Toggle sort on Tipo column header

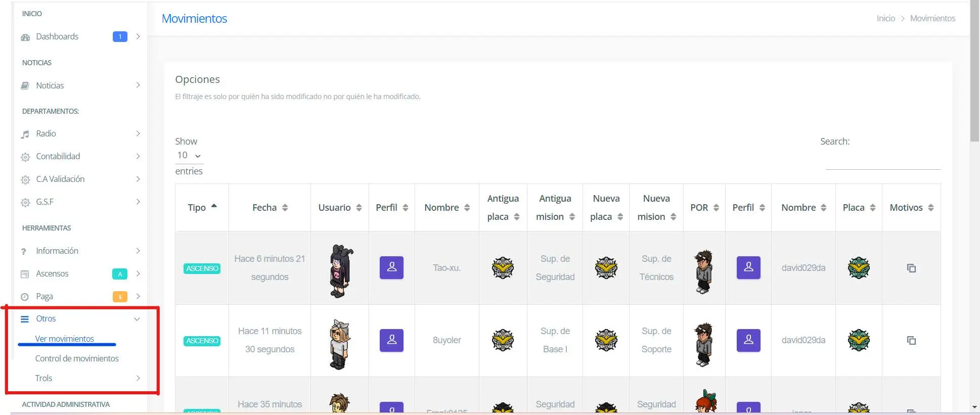[202, 208]
